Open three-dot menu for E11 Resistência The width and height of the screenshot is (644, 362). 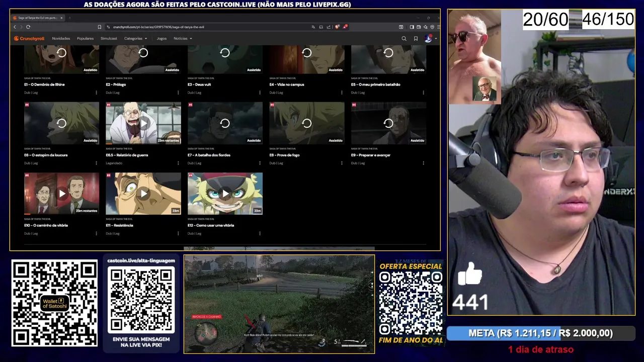tap(178, 233)
